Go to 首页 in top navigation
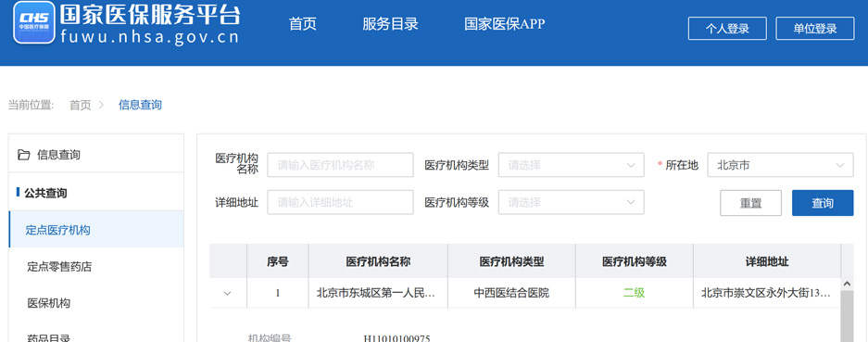This screenshot has height=342, width=868. [x=302, y=24]
